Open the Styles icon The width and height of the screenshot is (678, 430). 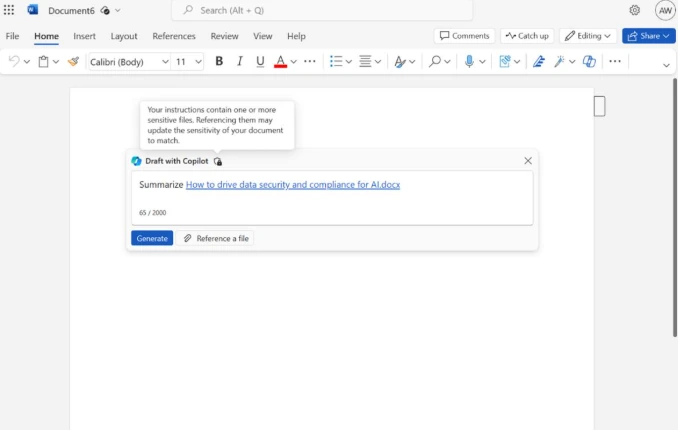pyautogui.click(x=400, y=61)
